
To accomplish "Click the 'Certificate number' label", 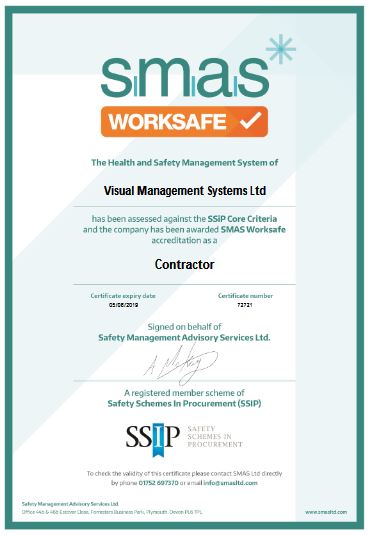I will point(245,296).
